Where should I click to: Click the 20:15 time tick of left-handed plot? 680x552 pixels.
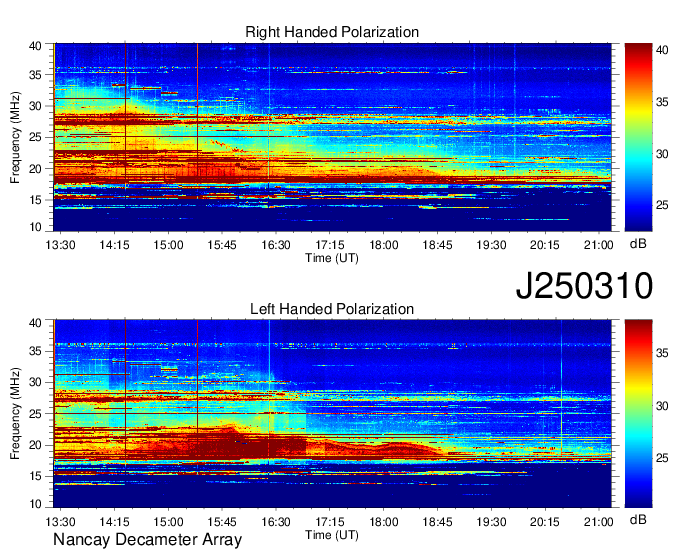(x=545, y=522)
